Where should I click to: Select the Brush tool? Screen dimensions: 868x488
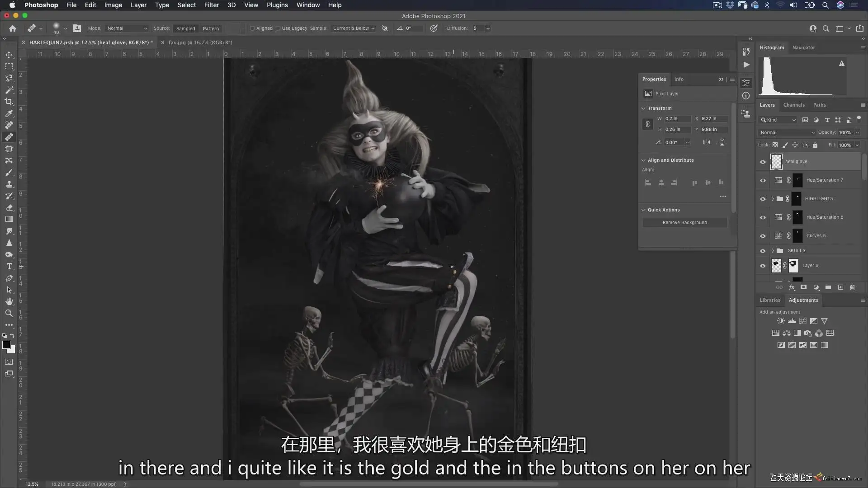pyautogui.click(x=9, y=172)
